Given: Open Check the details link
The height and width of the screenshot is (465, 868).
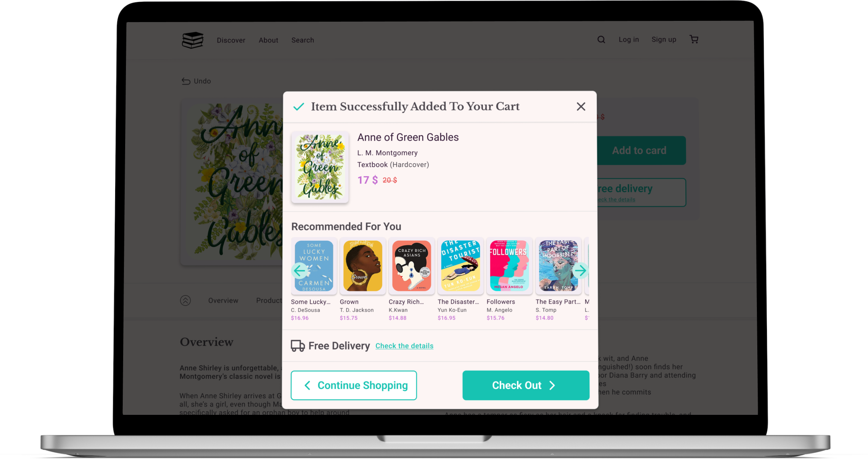Looking at the screenshot, I should [x=404, y=346].
